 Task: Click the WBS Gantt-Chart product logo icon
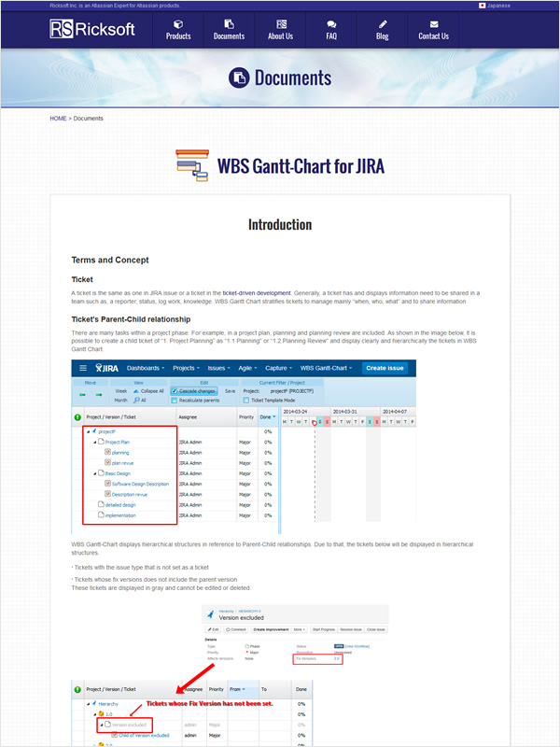pos(192,165)
